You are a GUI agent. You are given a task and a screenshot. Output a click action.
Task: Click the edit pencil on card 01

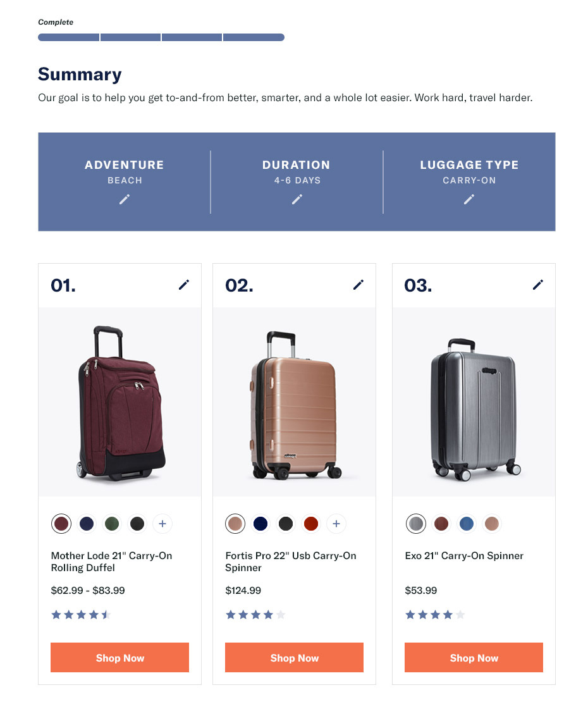click(x=183, y=285)
